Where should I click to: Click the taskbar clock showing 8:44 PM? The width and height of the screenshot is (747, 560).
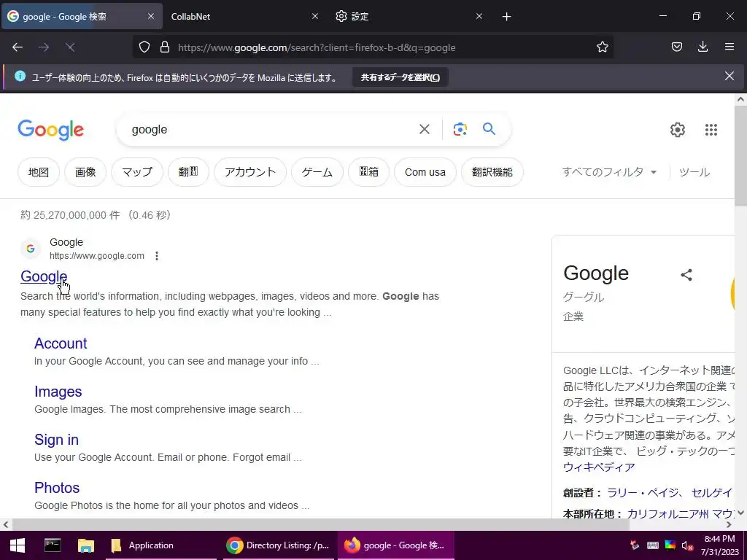[x=719, y=545]
